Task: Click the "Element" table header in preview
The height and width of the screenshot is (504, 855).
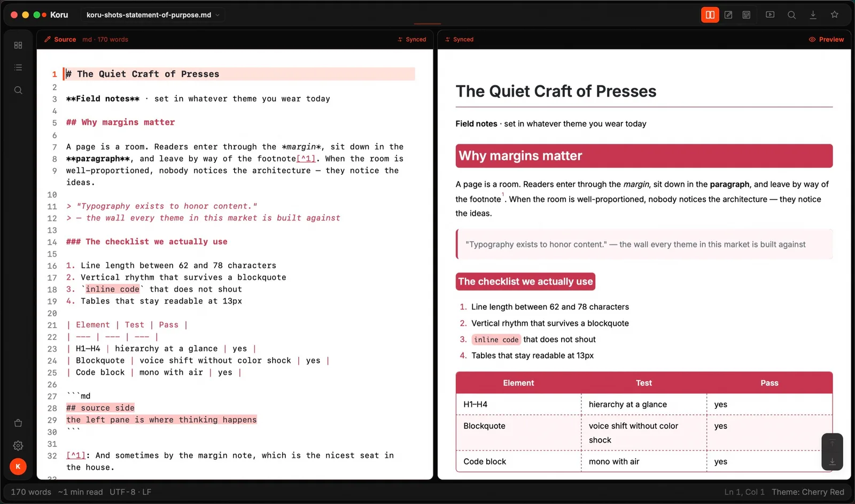Action: pos(518,383)
